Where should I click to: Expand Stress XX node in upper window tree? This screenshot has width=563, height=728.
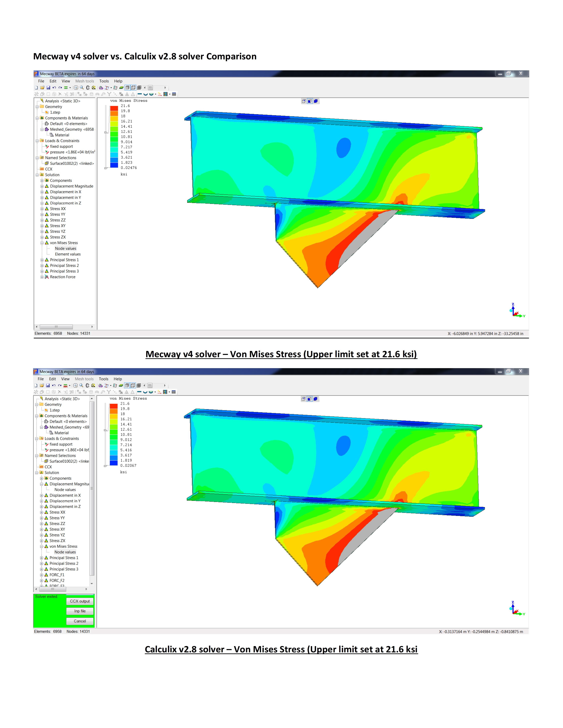pyautogui.click(x=42, y=209)
